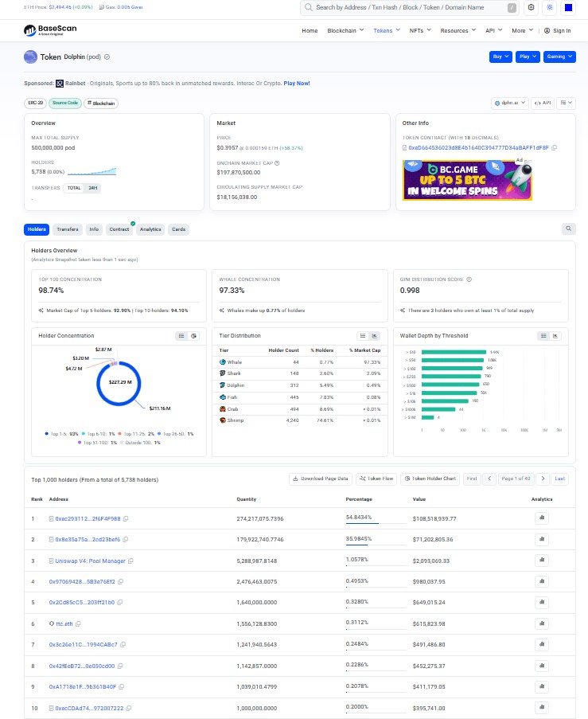Screen dimensions: 588x719
Task: Click the blue Base network icon
Action: (568, 7)
